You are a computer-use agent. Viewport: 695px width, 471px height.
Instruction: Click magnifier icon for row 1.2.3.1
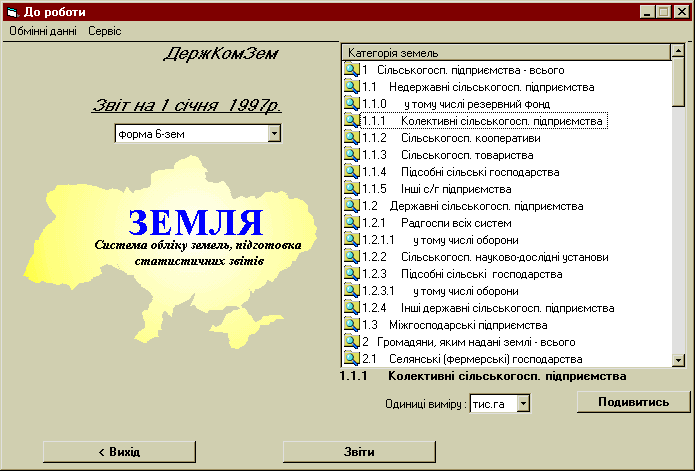click(x=351, y=291)
